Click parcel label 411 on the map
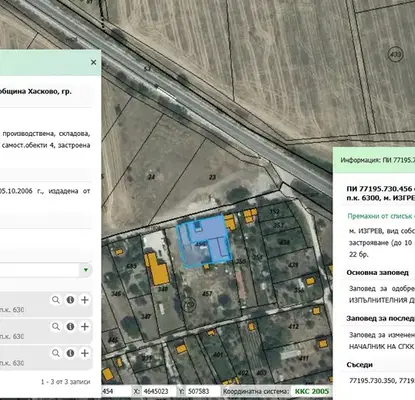 303,358
